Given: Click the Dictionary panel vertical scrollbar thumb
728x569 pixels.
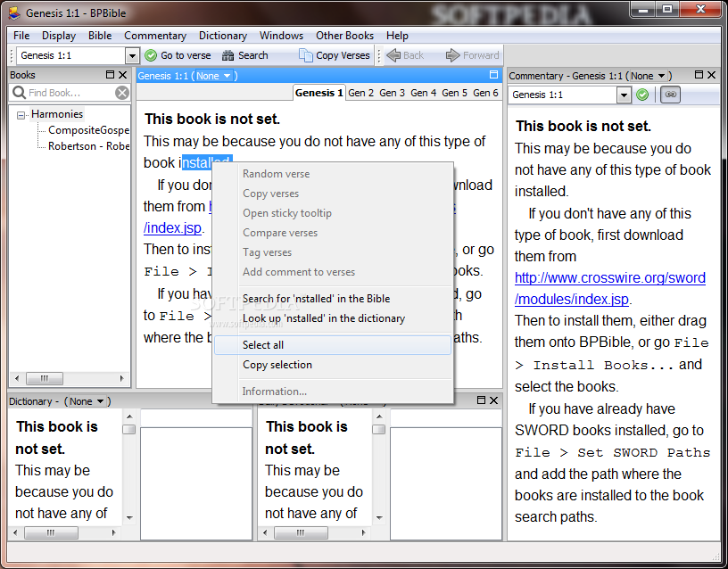Looking at the screenshot, I should [x=129, y=429].
